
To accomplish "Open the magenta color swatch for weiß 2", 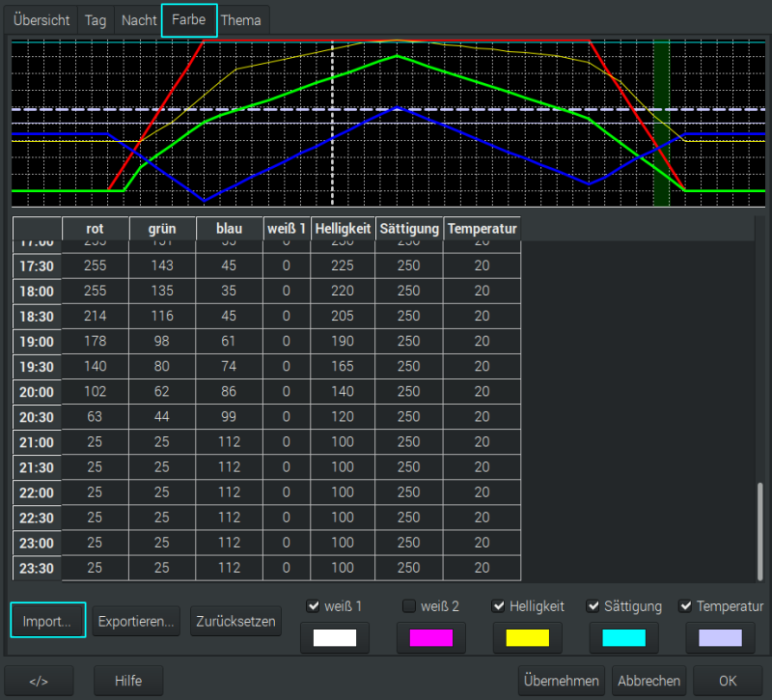I will tap(430, 637).
